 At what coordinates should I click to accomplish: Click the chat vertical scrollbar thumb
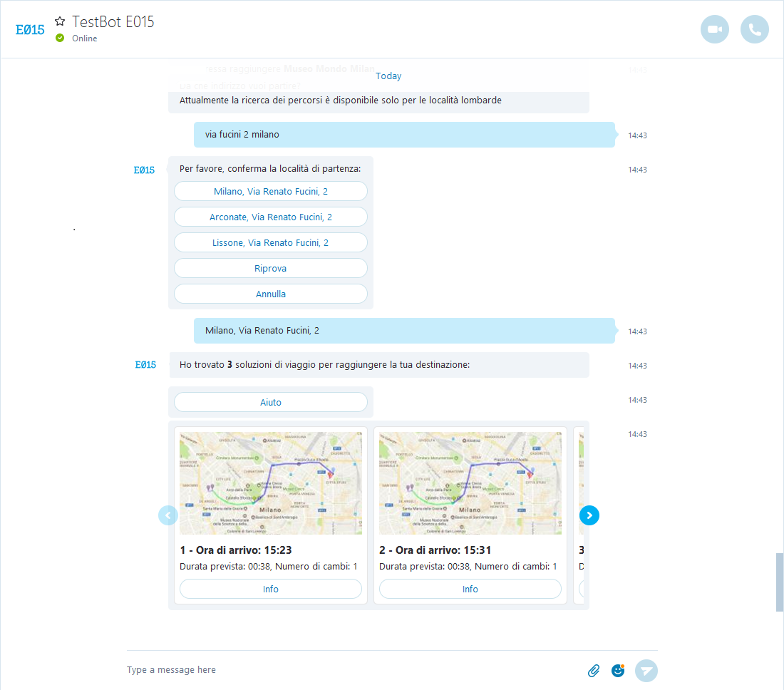click(779, 582)
